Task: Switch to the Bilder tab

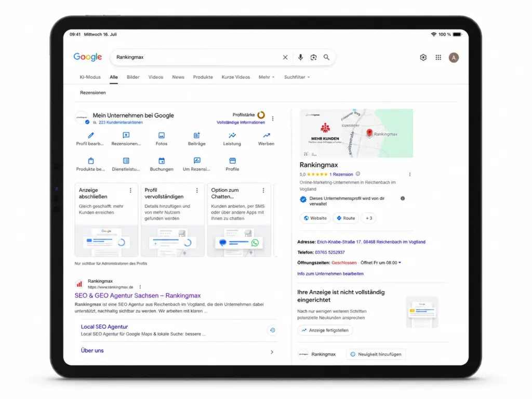Action: pos(133,77)
